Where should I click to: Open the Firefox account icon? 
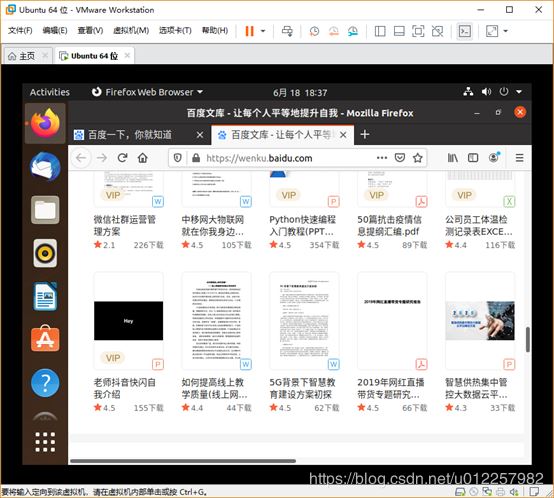tap(494, 158)
